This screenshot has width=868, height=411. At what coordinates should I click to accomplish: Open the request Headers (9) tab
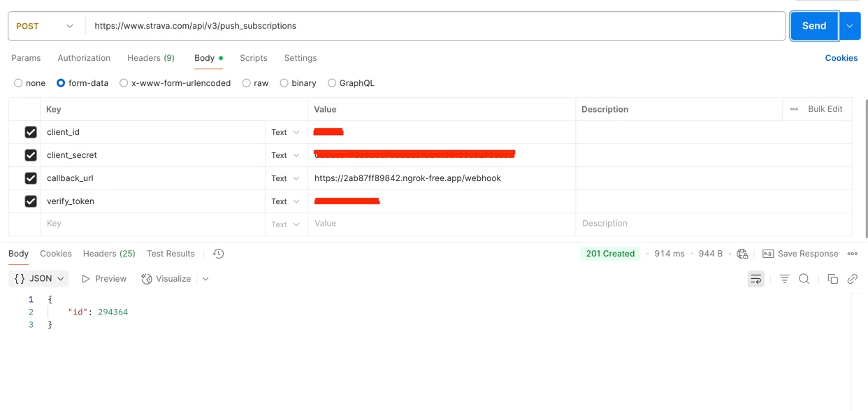click(x=151, y=58)
